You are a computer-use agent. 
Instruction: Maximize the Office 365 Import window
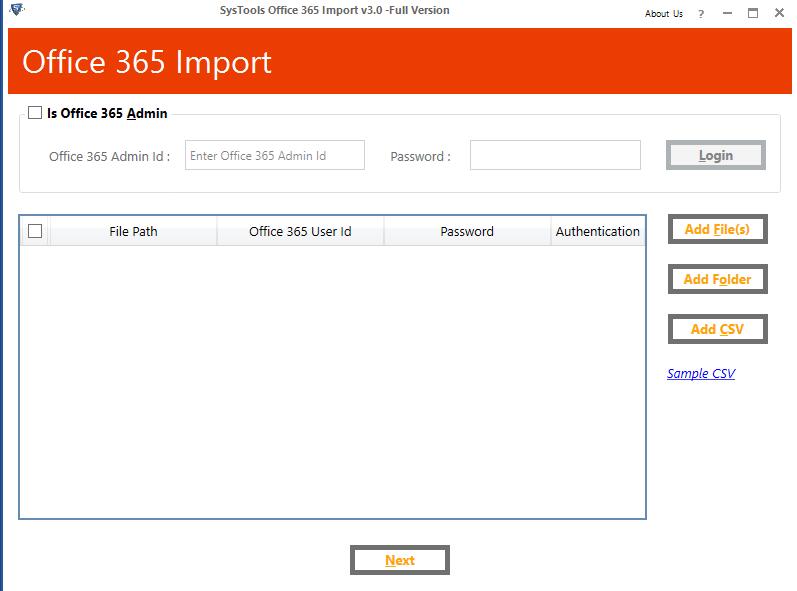753,13
